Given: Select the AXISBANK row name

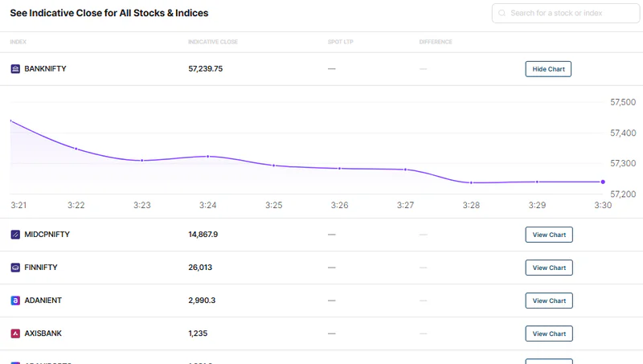Looking at the screenshot, I should click(43, 333).
